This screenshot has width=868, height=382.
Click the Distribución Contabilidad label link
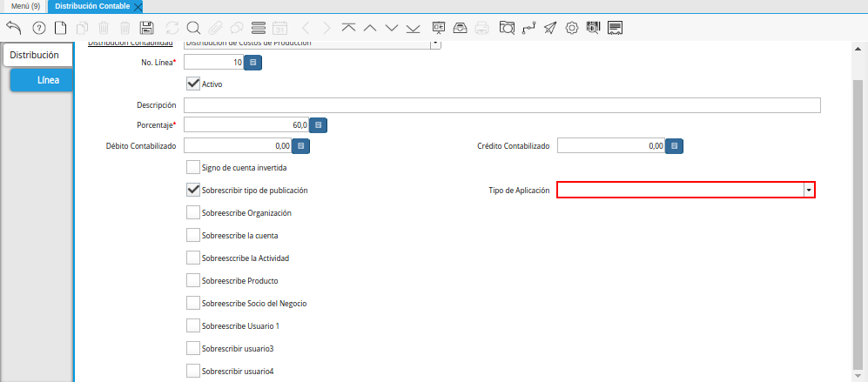click(131, 44)
